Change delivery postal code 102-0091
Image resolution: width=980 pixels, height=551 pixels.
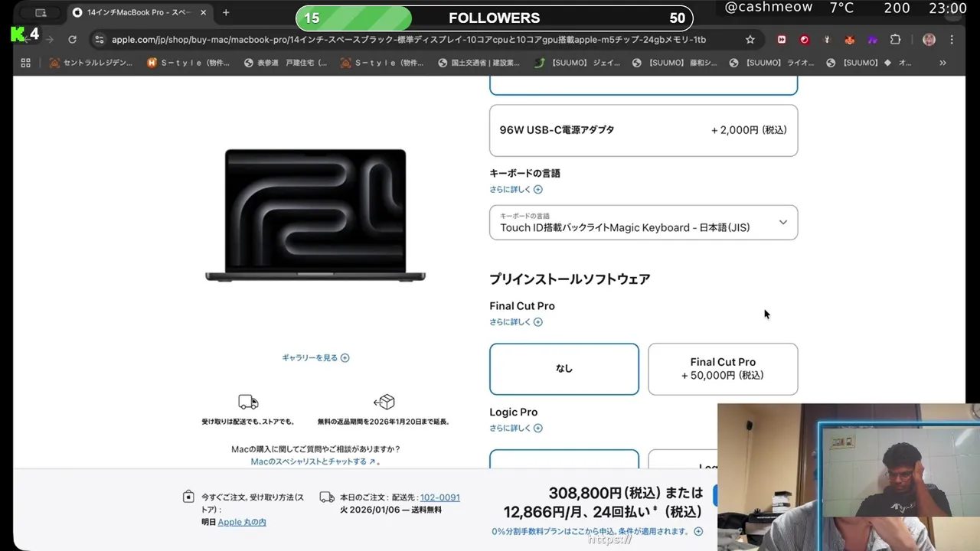point(439,497)
